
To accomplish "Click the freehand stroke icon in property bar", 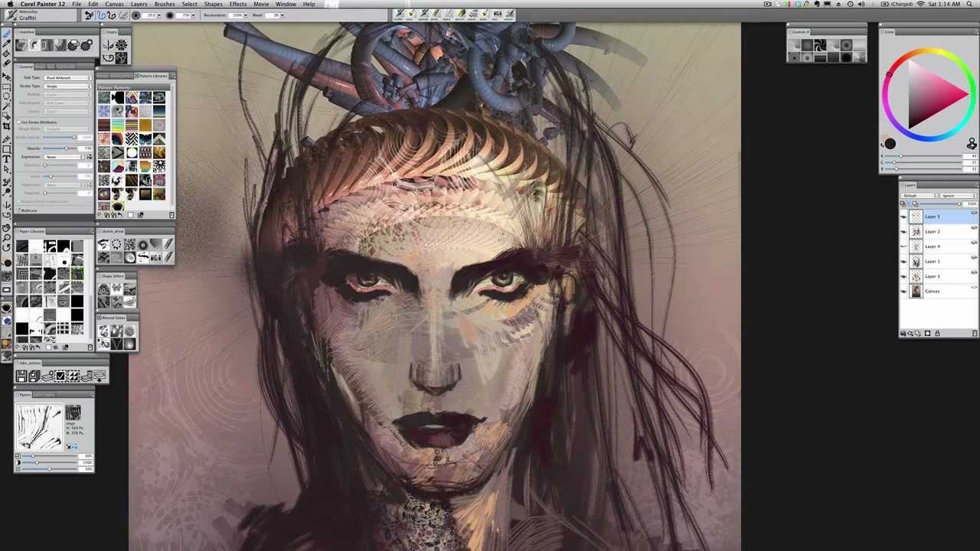I will [101, 15].
